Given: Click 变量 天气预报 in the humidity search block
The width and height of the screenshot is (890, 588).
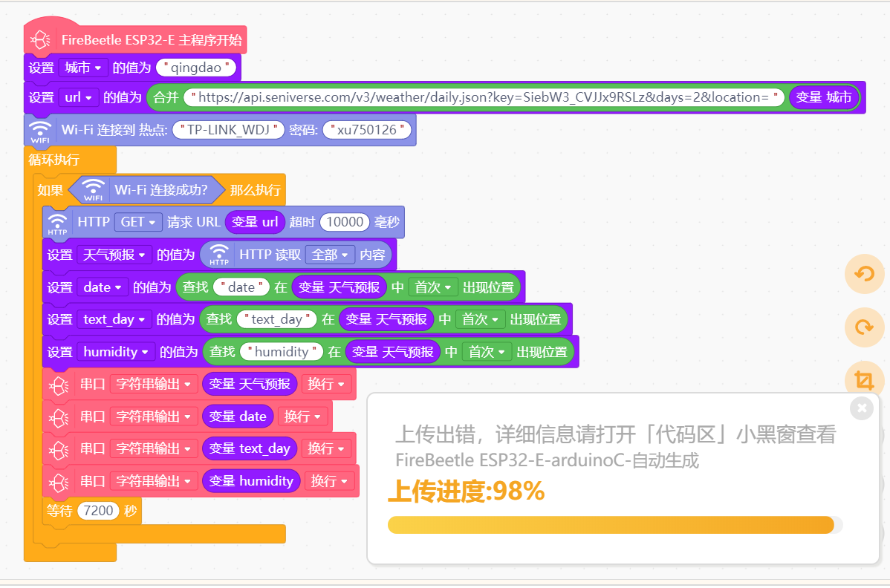Looking at the screenshot, I should [x=392, y=352].
